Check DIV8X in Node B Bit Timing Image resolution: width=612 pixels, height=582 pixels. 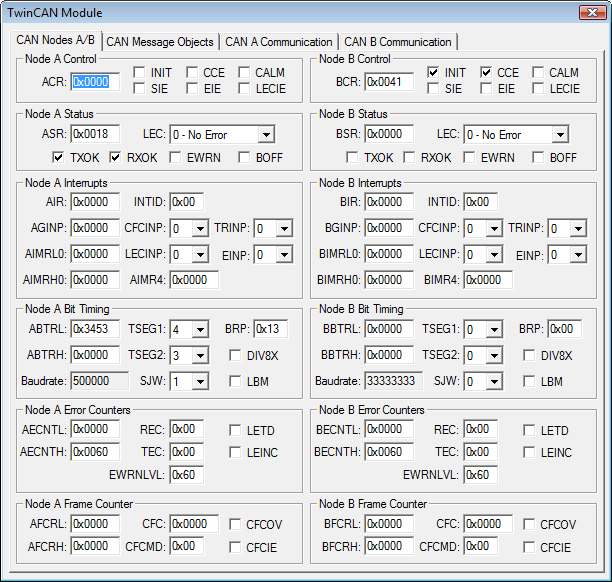click(530, 355)
